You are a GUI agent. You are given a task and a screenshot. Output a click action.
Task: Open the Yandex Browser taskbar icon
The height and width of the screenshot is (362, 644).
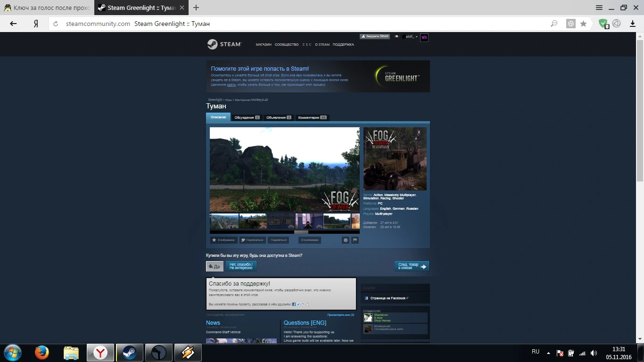(x=100, y=353)
